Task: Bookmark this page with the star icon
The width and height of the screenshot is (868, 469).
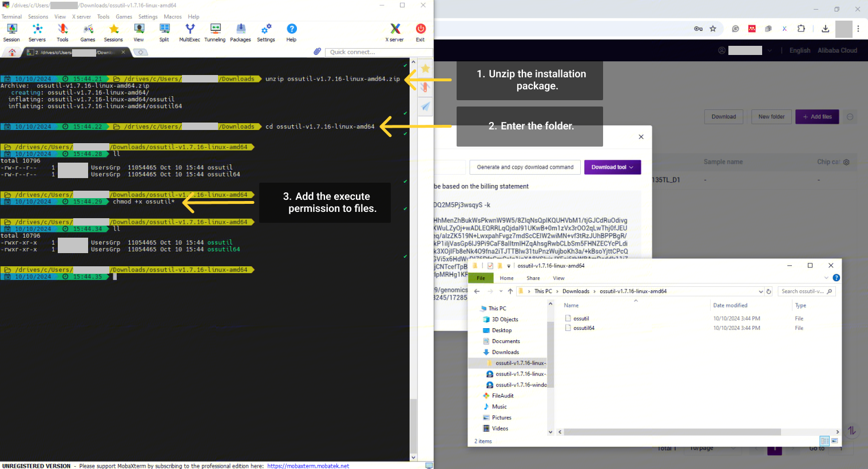Action: click(713, 29)
